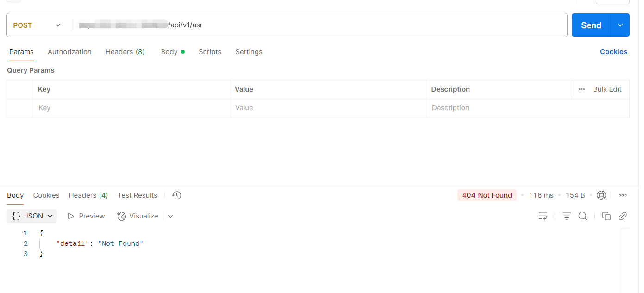Viewport: 644px width, 293px height.
Task: Expand the Send button arrow dropdown
Action: click(x=620, y=25)
